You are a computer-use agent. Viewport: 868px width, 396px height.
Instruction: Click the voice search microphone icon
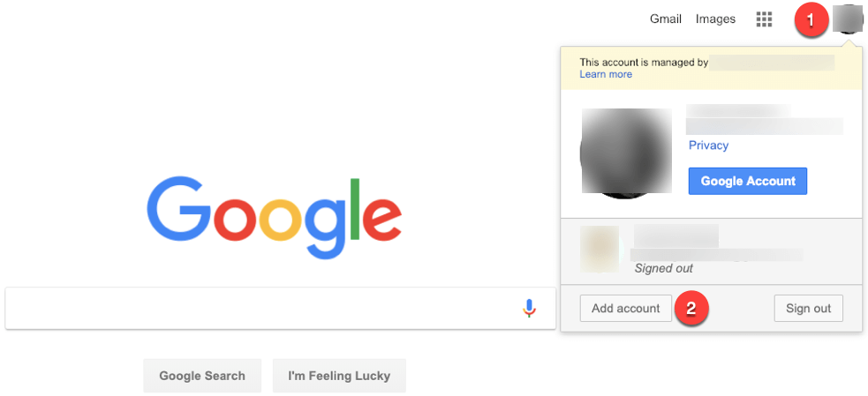(529, 308)
